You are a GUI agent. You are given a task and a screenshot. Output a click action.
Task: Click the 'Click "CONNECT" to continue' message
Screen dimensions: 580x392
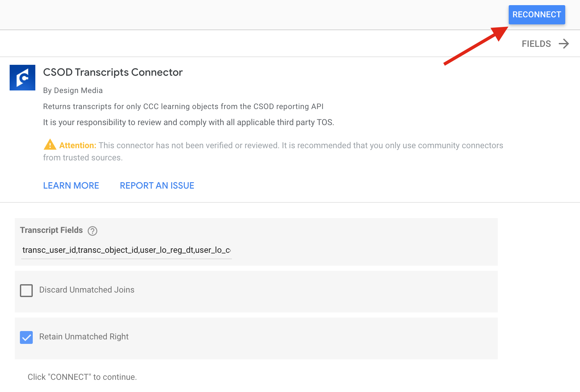[x=82, y=377]
